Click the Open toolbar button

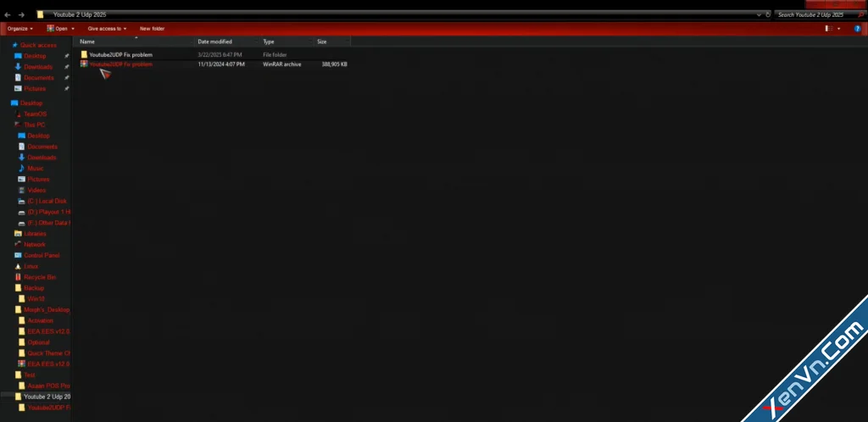click(58, 29)
